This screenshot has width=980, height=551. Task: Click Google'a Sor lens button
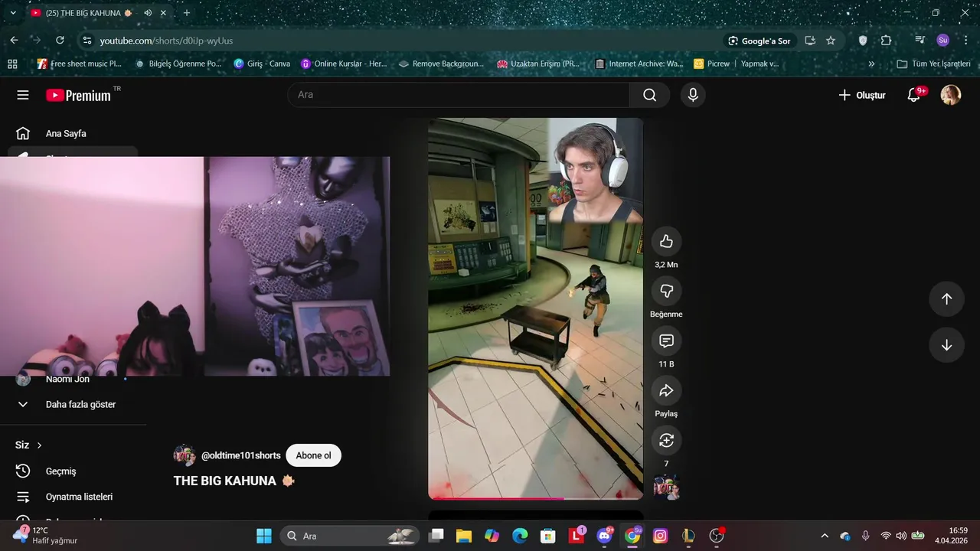click(759, 41)
